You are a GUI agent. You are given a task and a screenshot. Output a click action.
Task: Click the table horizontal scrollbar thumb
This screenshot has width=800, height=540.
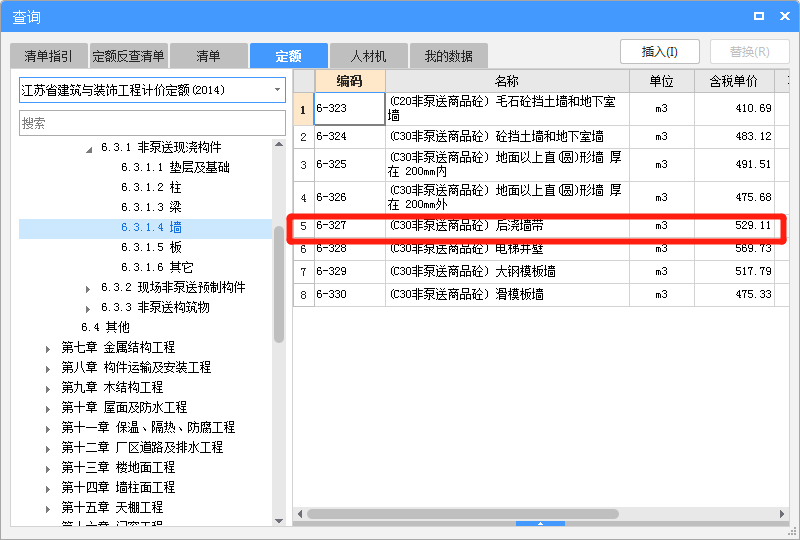pos(463,514)
